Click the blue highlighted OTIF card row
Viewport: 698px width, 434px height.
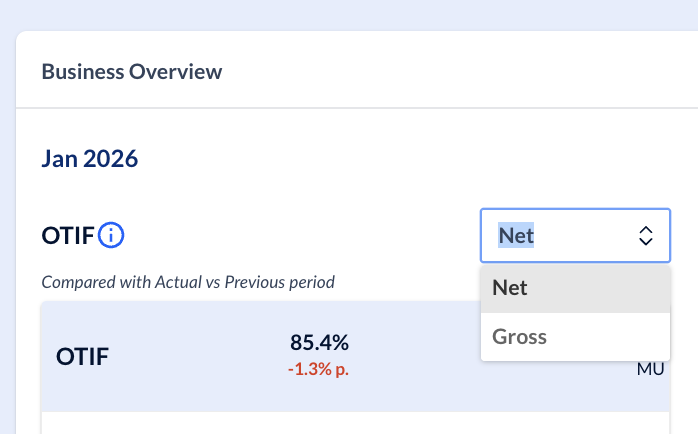[200, 356]
